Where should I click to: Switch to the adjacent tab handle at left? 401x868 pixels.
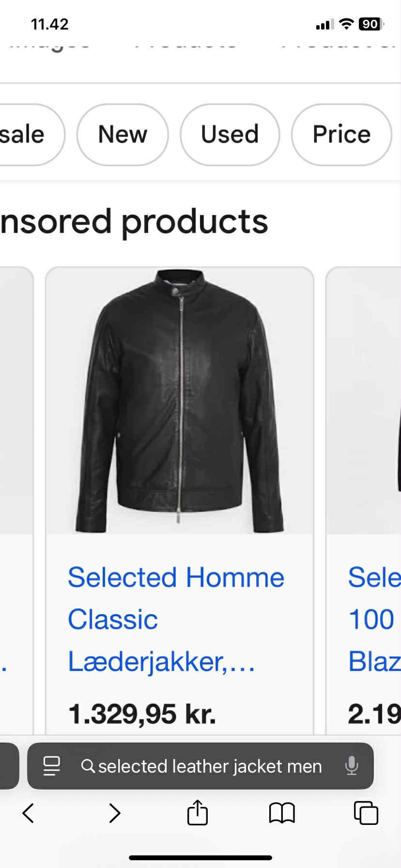click(x=9, y=766)
